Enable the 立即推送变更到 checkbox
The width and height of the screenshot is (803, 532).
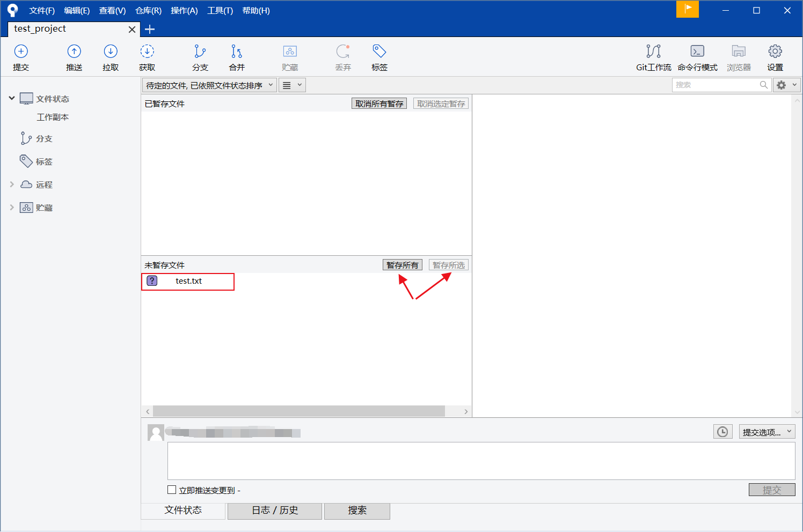click(172, 489)
